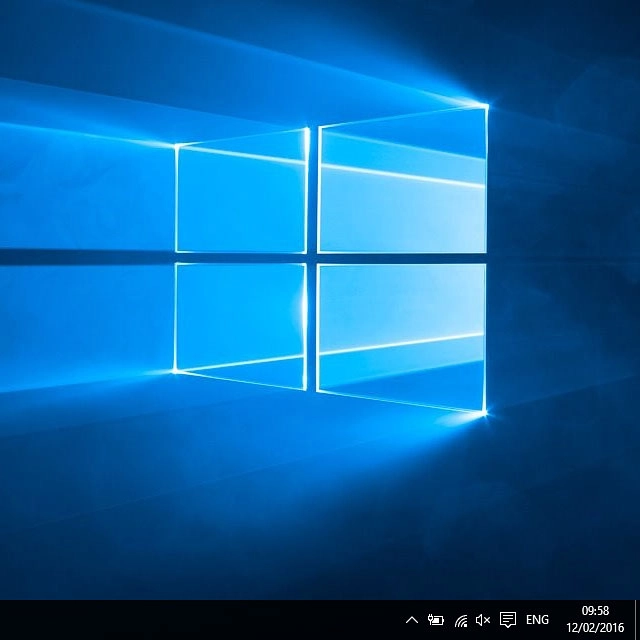Click the 09:58 clock time
This screenshot has width=640, height=640.
(x=595, y=610)
